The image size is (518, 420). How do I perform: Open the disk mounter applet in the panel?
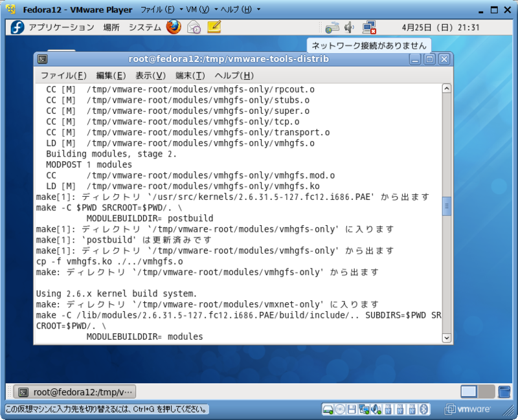coord(332,27)
